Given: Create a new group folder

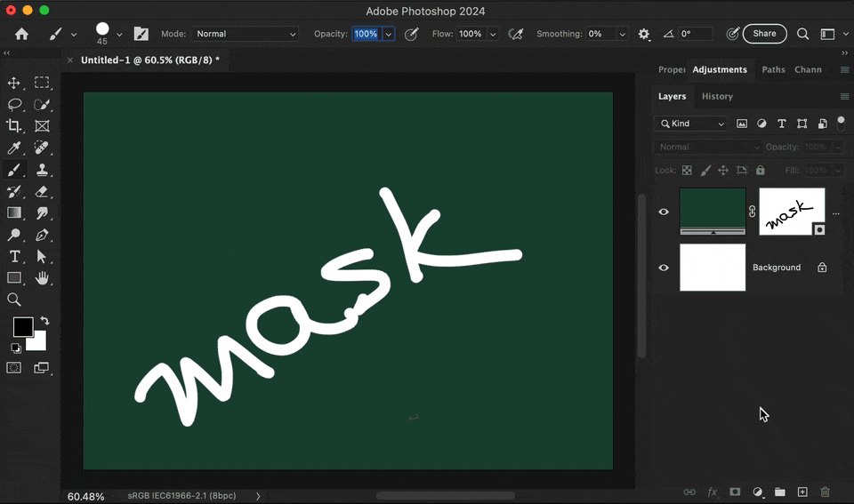Looking at the screenshot, I should [780, 492].
